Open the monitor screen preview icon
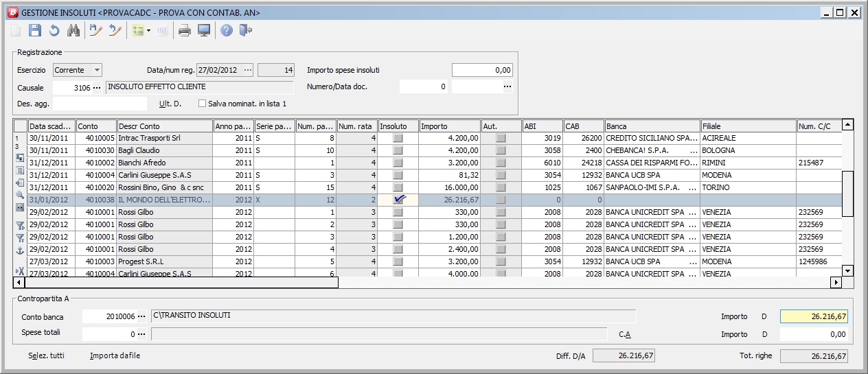The height and width of the screenshot is (374, 868). point(204,30)
